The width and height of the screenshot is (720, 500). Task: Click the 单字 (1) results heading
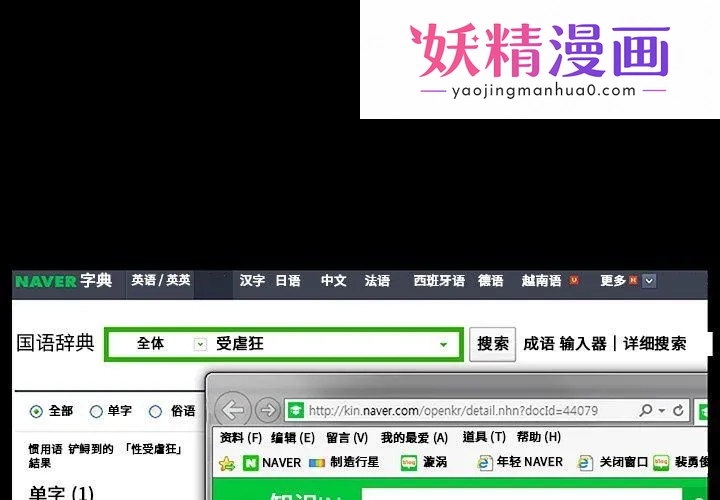61,493
